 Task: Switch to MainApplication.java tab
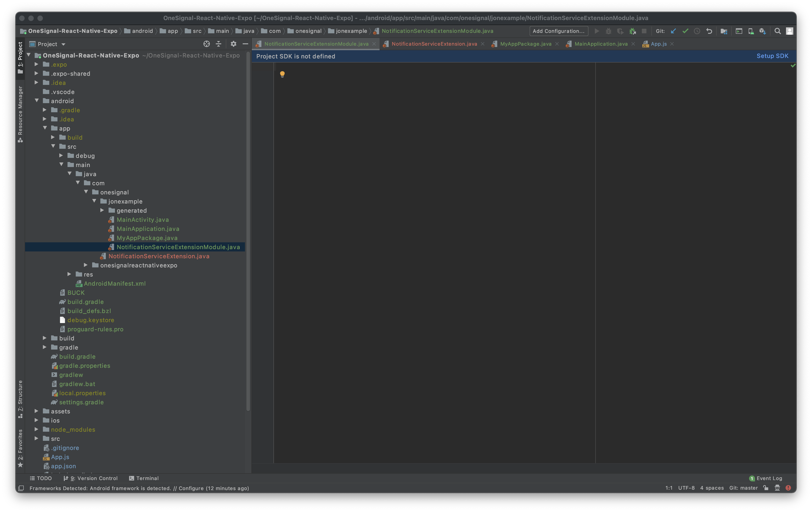pos(601,44)
